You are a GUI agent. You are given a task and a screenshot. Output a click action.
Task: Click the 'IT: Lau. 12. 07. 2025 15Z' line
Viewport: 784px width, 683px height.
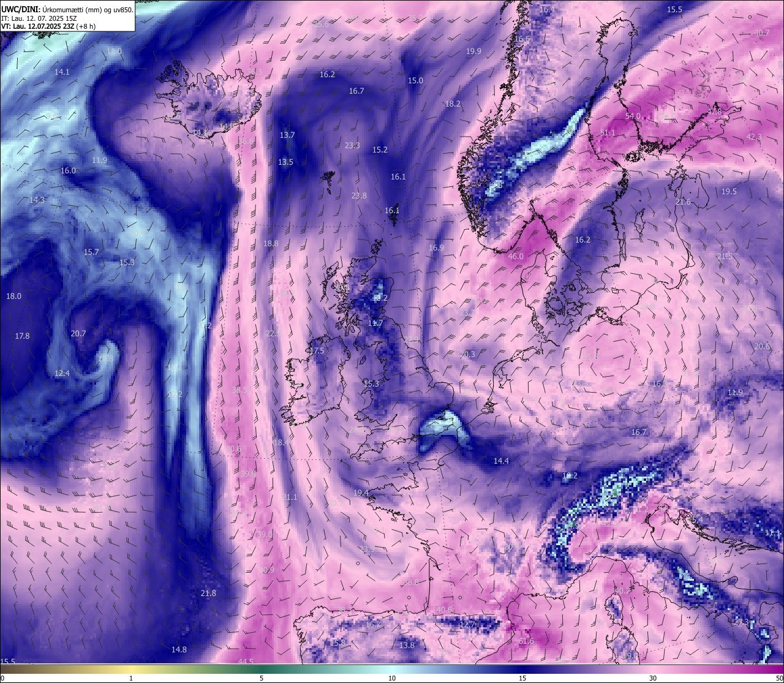(x=39, y=18)
